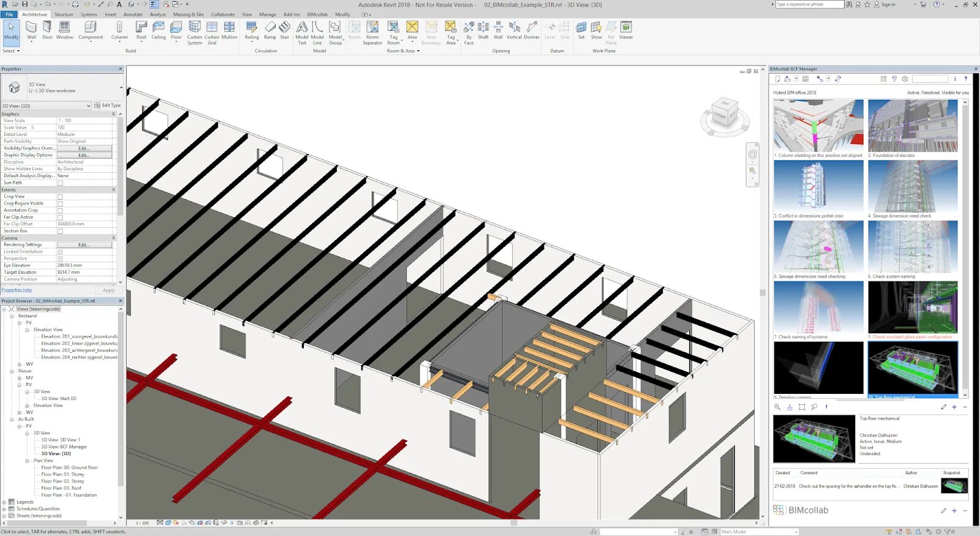Toggle the Section Box checkbox
This screenshot has width=980, height=536.
(x=60, y=231)
